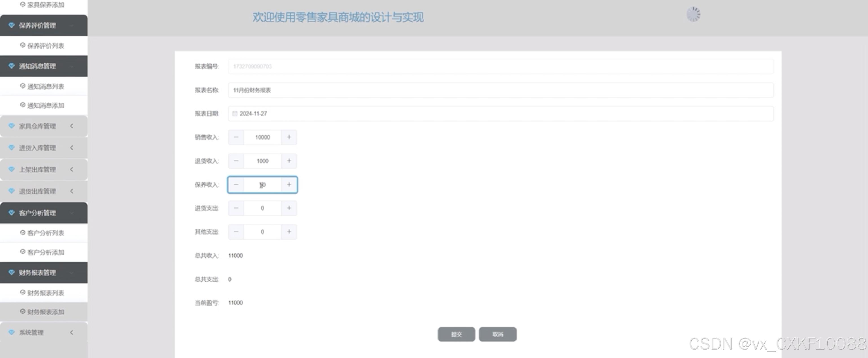Increase 其他支出 with plus button
Screen dimensions: 868x358
[x=289, y=232]
